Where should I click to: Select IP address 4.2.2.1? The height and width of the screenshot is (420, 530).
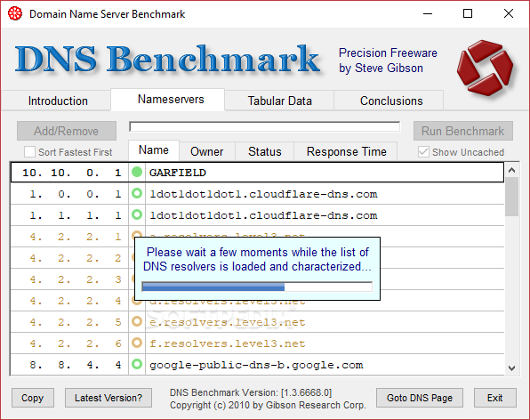[x=75, y=237]
